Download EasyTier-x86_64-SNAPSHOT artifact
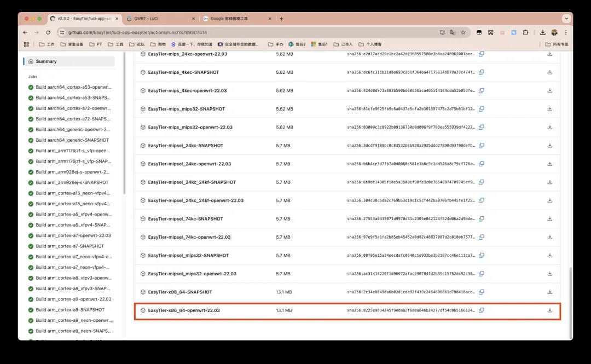The width and height of the screenshot is (591, 364). click(x=549, y=292)
